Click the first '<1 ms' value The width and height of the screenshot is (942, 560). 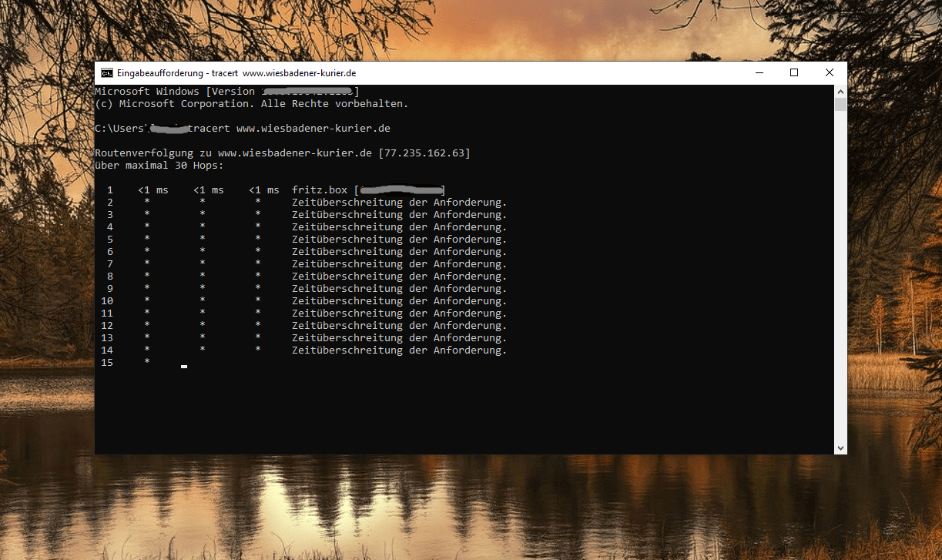tap(153, 189)
